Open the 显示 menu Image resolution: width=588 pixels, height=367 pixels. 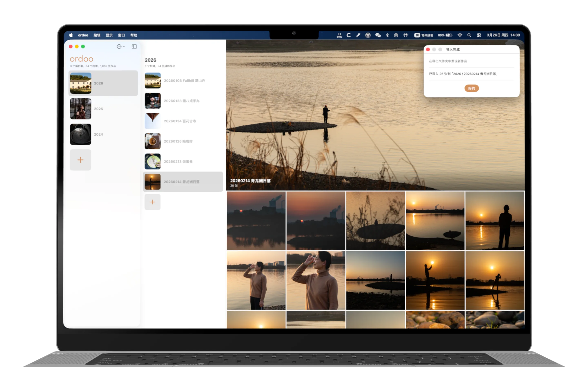tap(109, 35)
